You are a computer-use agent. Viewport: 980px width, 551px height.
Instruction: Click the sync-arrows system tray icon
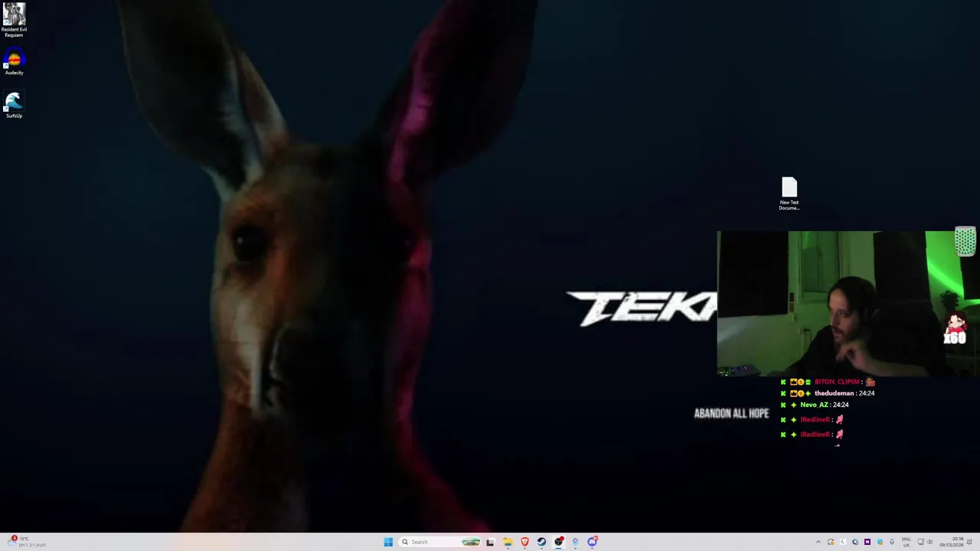coord(831,542)
